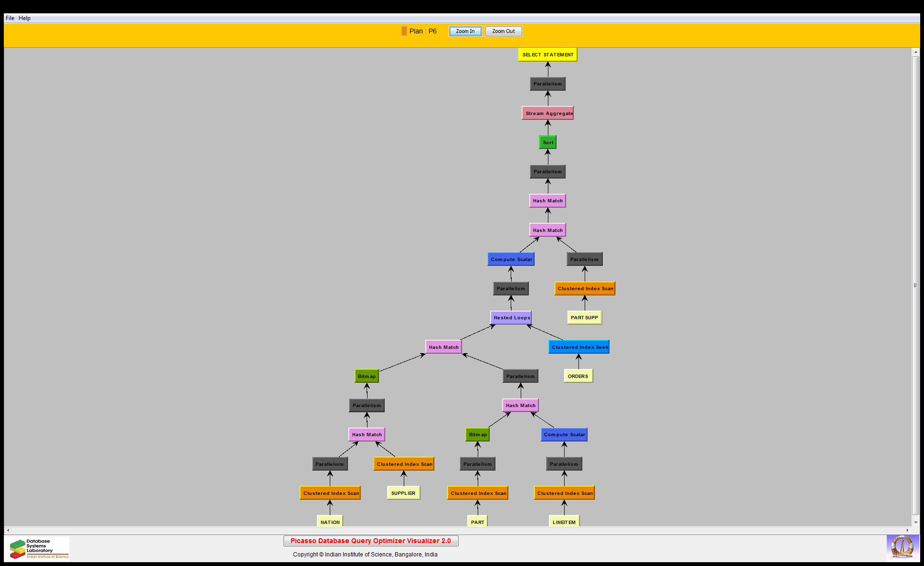This screenshot has width=924, height=566.
Task: Click the Clustered Index Seek node
Action: click(579, 347)
